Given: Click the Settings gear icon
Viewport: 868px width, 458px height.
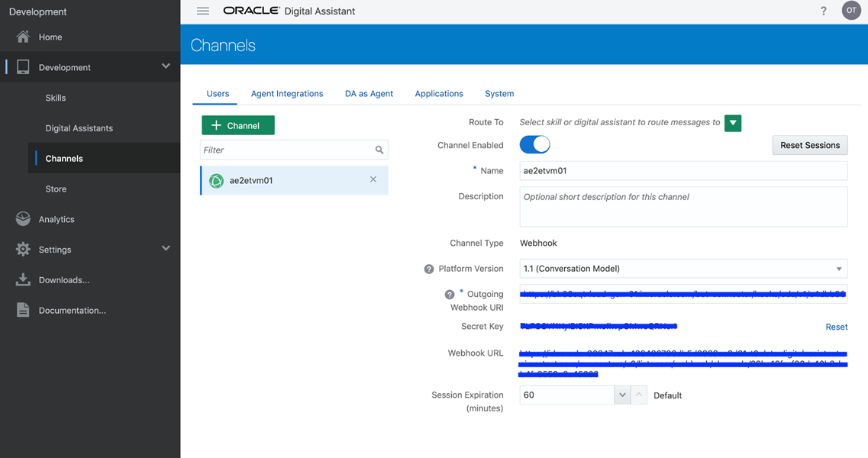Looking at the screenshot, I should [x=23, y=250].
